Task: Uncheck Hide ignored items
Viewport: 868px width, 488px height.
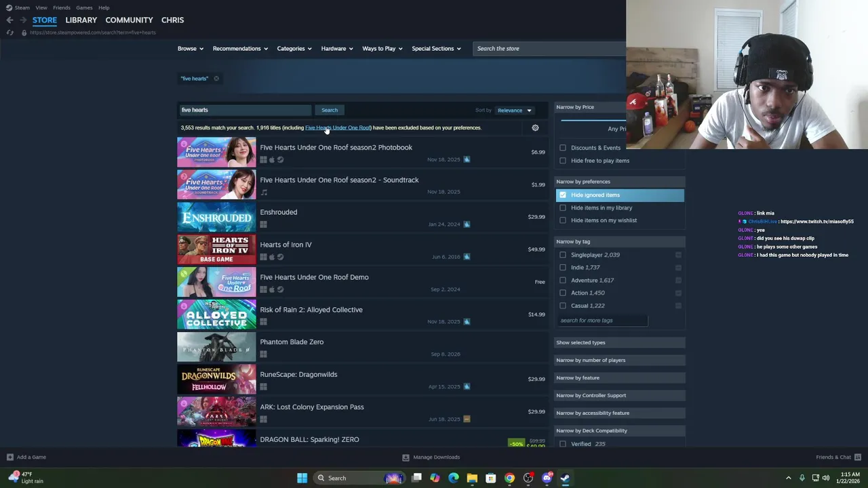Action: point(563,195)
